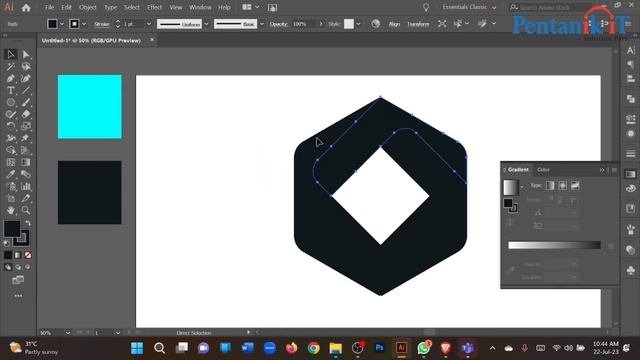Image resolution: width=640 pixels, height=360 pixels.
Task: Click the Transform button
Action: (418, 24)
